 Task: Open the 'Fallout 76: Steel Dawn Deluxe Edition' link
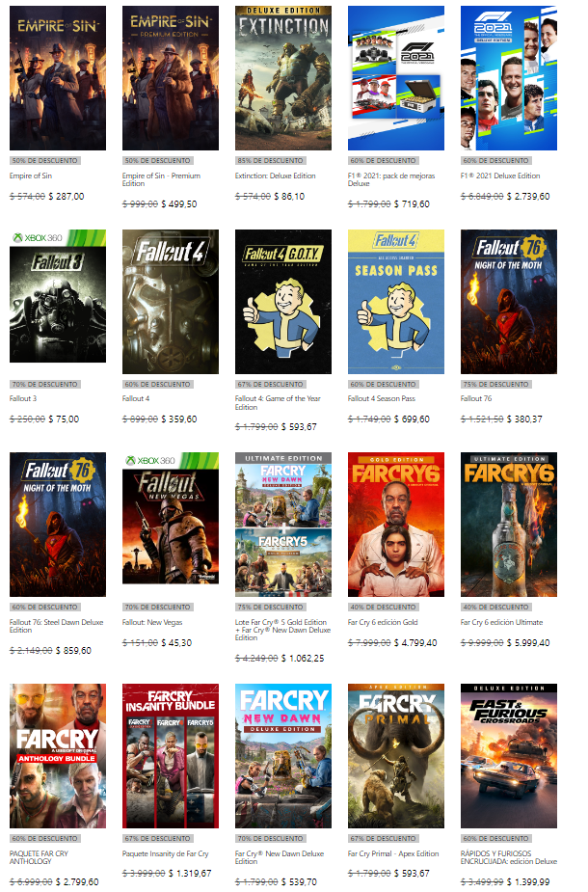56,626
